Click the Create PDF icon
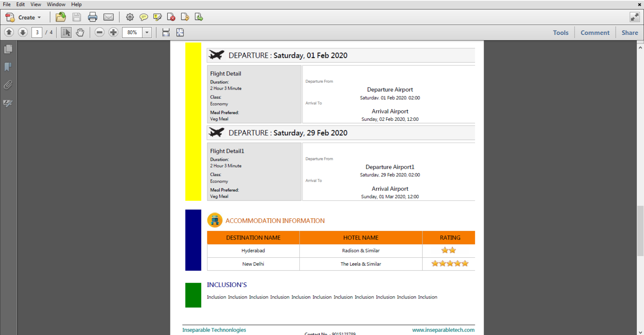This screenshot has width=644, height=335. point(10,17)
